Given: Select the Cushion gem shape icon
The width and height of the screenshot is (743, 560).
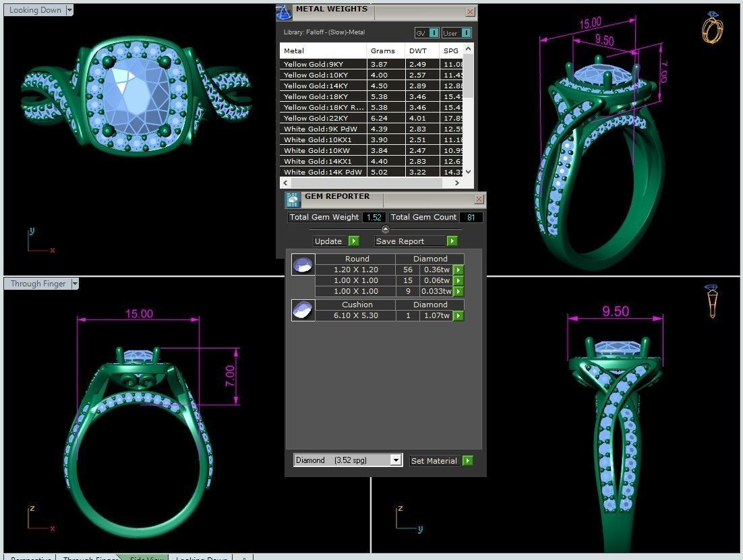Looking at the screenshot, I should click(303, 310).
